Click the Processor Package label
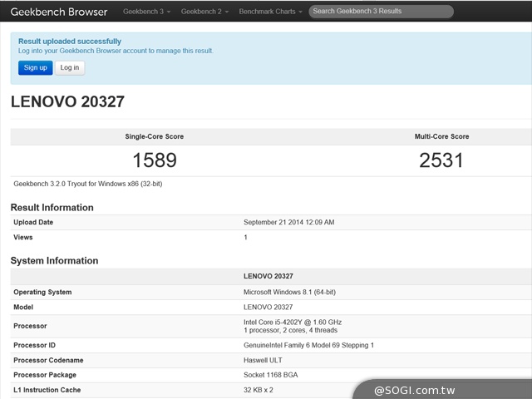This screenshot has width=532, height=399. click(x=45, y=375)
